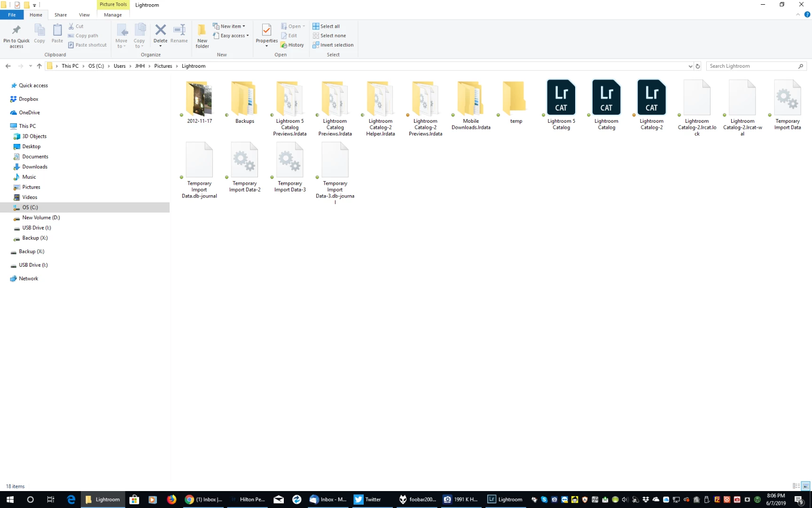Image resolution: width=812 pixels, height=508 pixels.
Task: Open Firefox from the taskbar
Action: [172, 500]
